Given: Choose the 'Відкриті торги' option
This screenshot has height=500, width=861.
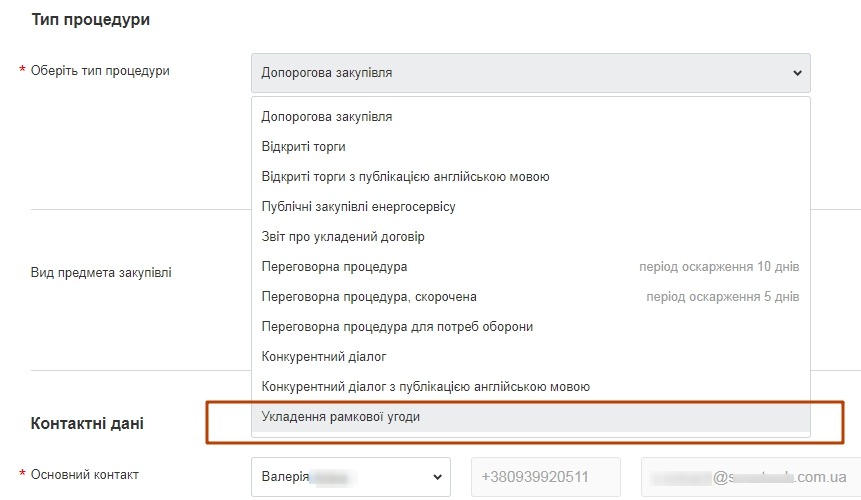Looking at the screenshot, I should pos(303,147).
